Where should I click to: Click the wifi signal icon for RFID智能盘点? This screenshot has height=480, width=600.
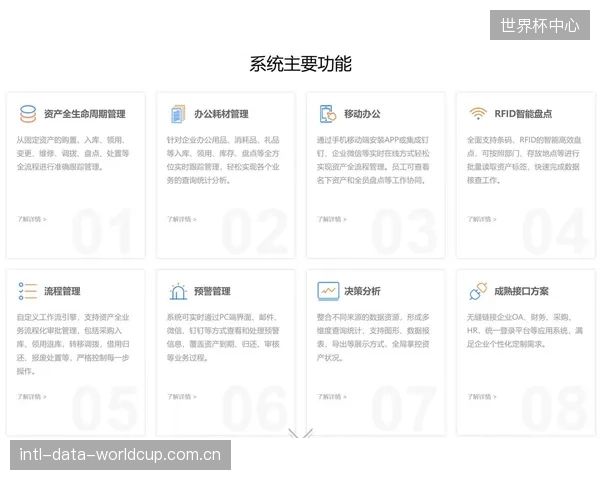pos(478,114)
